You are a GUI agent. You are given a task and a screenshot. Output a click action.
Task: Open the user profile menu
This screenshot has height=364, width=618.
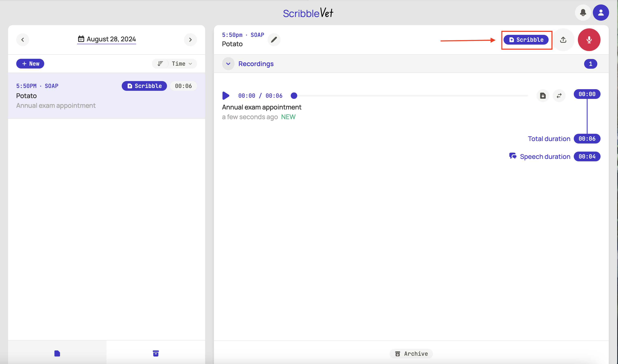(x=601, y=13)
